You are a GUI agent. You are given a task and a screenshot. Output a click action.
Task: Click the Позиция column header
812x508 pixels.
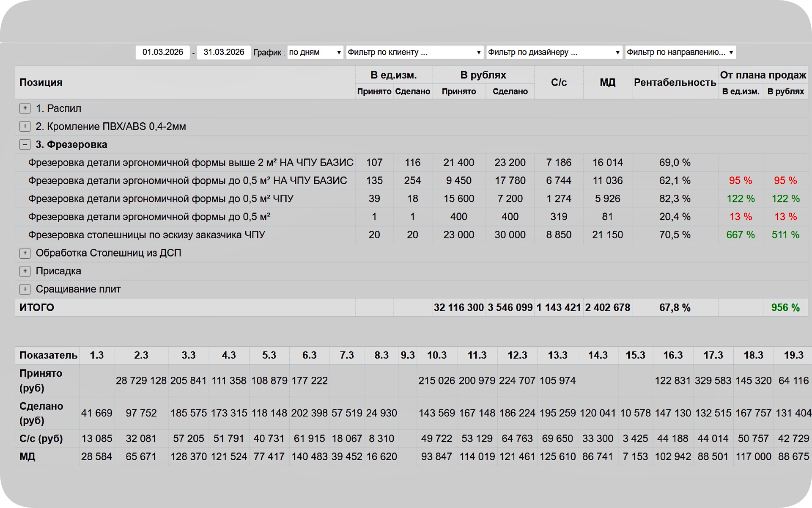(x=41, y=83)
